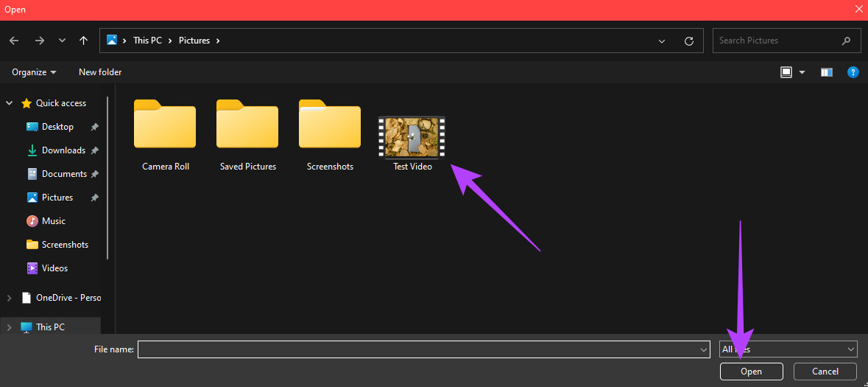Collapse the Quick access tree

[x=9, y=103]
